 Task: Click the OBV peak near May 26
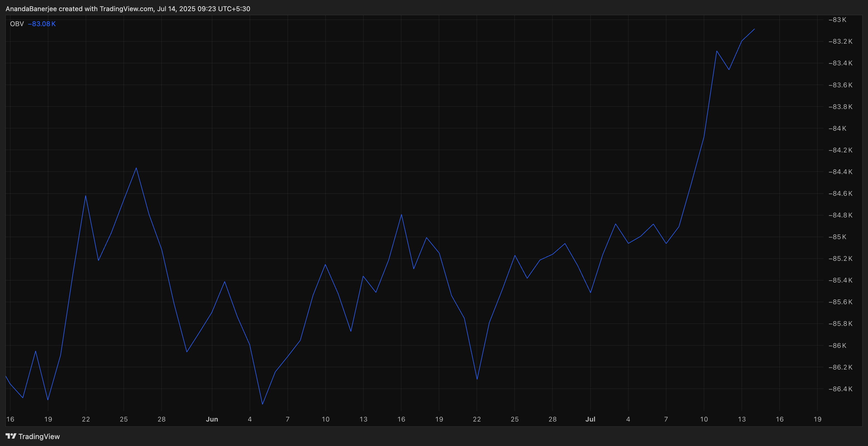coord(136,168)
